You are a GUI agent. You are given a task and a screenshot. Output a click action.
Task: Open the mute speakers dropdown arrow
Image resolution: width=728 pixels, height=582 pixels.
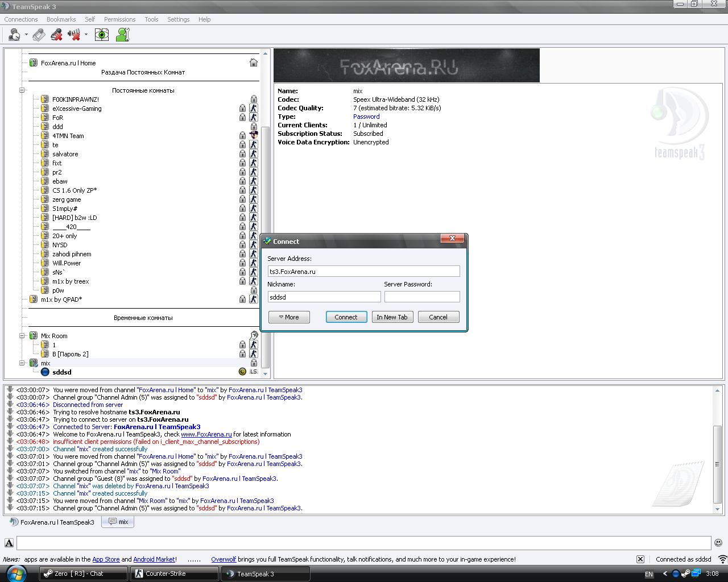pyautogui.click(x=86, y=35)
